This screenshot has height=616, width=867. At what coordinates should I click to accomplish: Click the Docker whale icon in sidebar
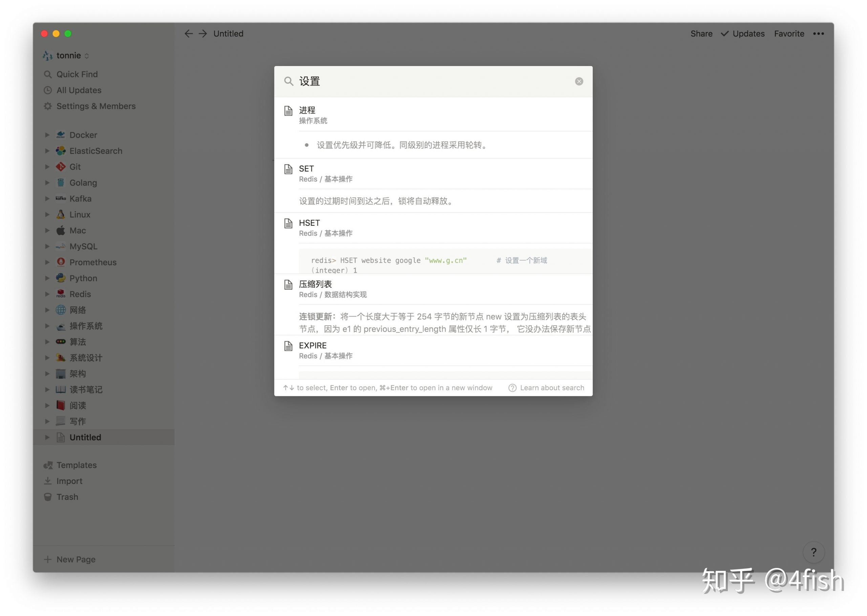(x=60, y=135)
